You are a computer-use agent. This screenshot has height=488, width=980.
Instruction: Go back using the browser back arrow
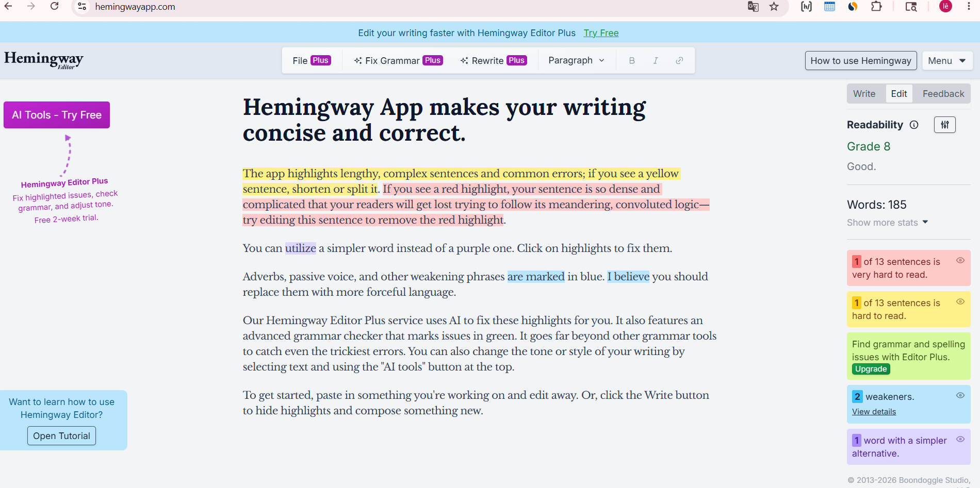8,6
